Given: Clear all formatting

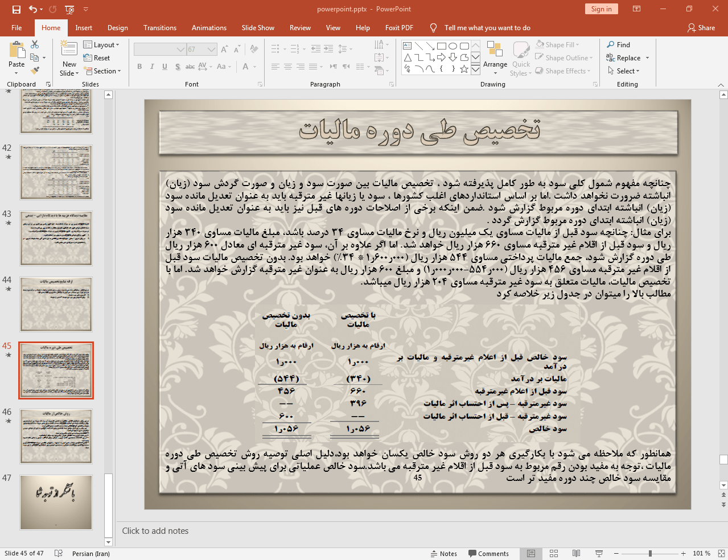Looking at the screenshot, I should point(253,50).
